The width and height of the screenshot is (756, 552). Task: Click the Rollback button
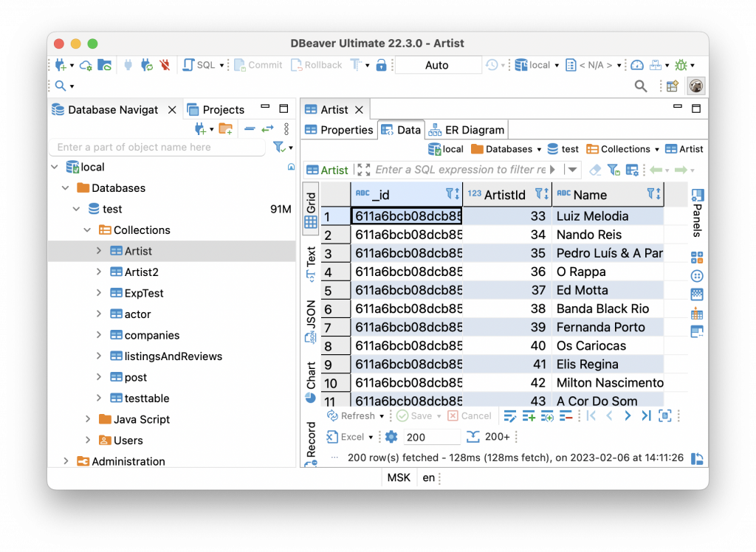(316, 65)
